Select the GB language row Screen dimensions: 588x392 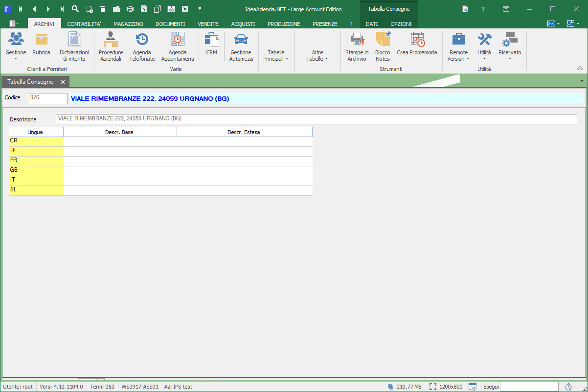point(161,171)
